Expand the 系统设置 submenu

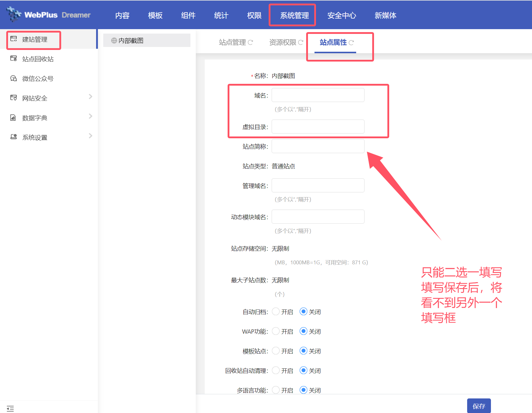tap(90, 136)
